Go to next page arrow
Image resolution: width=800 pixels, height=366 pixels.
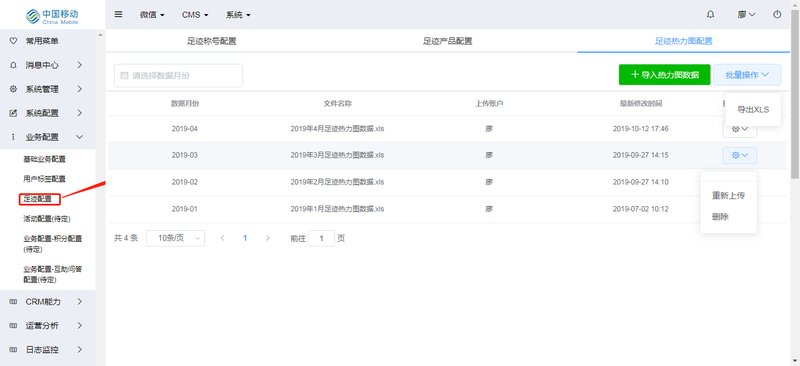pyautogui.click(x=268, y=238)
